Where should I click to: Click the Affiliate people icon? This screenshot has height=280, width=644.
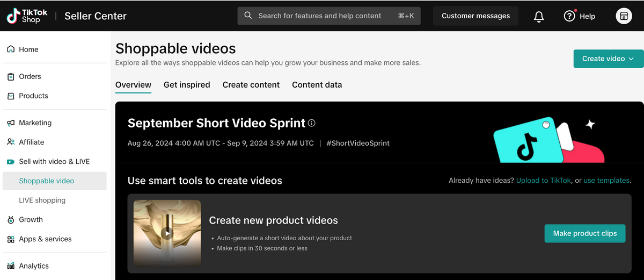[x=11, y=142]
